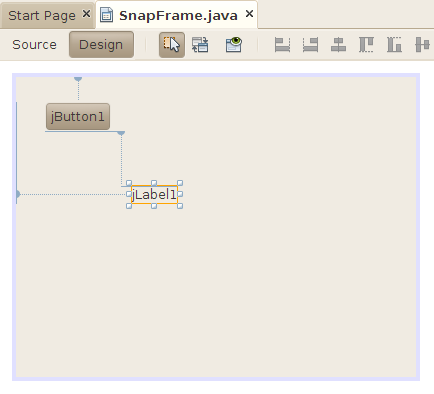Open the Source view
The height and width of the screenshot is (394, 434).
click(x=34, y=45)
